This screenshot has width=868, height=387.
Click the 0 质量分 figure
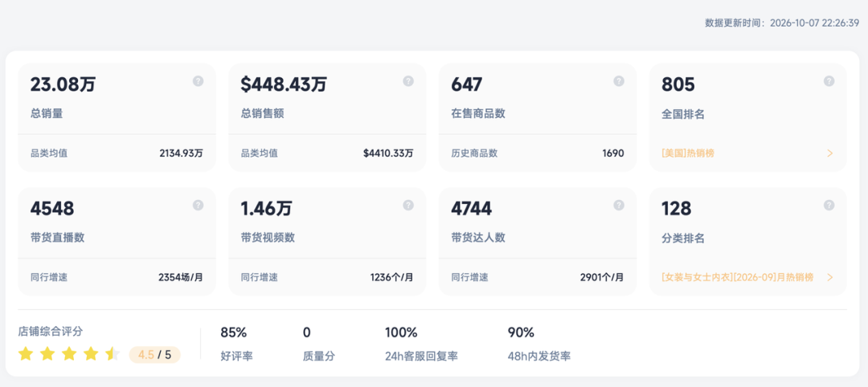pyautogui.click(x=307, y=333)
